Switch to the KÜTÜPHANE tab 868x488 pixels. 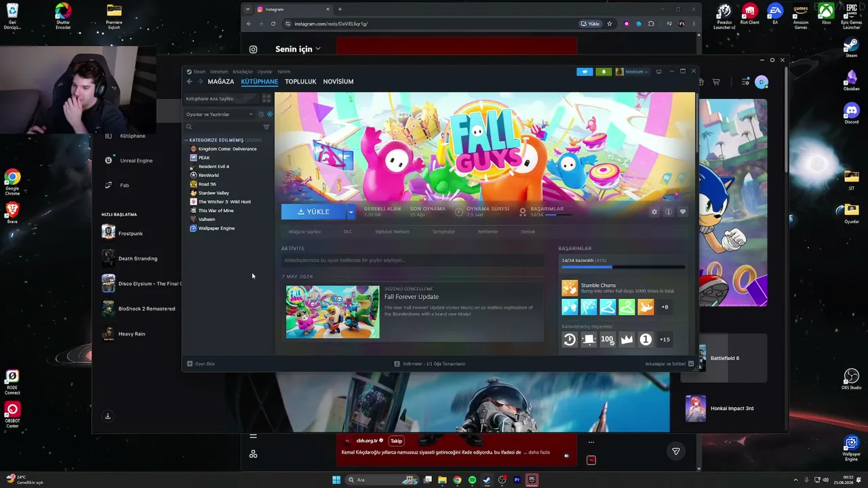click(260, 81)
